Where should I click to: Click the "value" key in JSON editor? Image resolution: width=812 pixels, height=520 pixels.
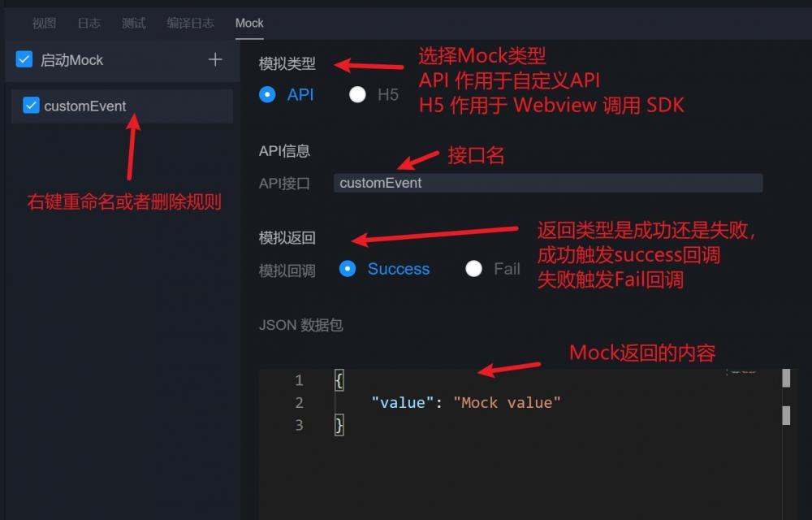pyautogui.click(x=403, y=402)
